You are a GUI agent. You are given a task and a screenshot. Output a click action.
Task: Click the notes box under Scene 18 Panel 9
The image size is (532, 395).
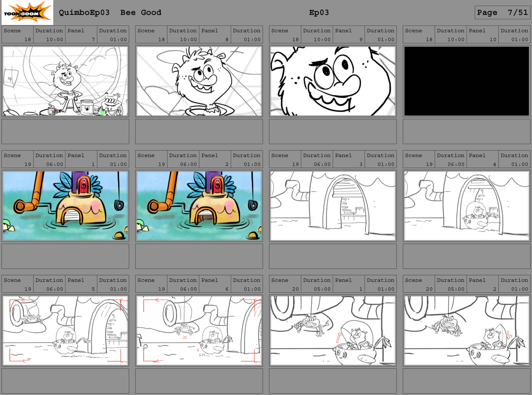[x=333, y=131]
